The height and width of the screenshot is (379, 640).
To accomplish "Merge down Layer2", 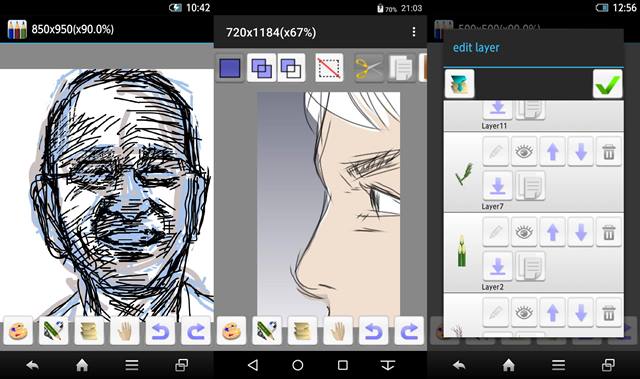I will click(x=498, y=266).
